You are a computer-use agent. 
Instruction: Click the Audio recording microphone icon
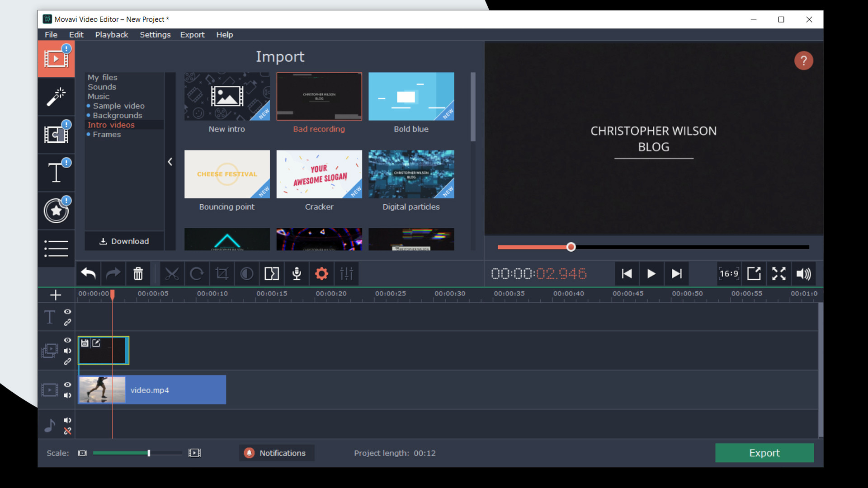(x=296, y=273)
